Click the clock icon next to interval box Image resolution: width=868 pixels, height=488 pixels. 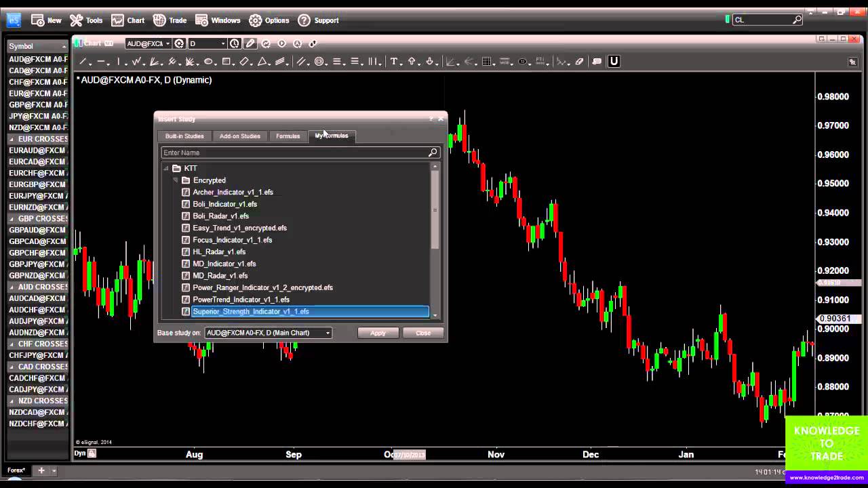click(235, 43)
